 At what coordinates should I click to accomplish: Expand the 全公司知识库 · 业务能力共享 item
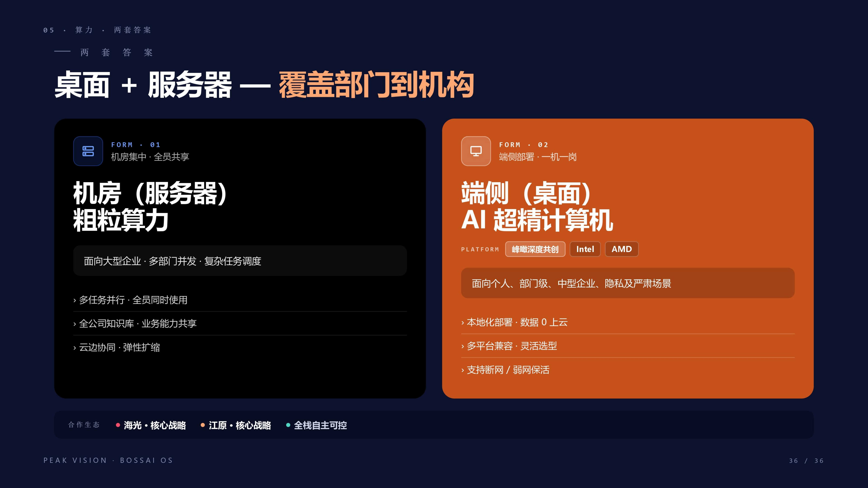click(x=240, y=323)
